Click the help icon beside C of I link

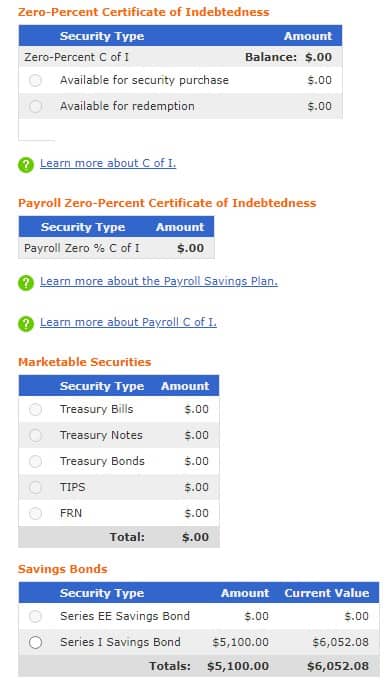coord(26,165)
